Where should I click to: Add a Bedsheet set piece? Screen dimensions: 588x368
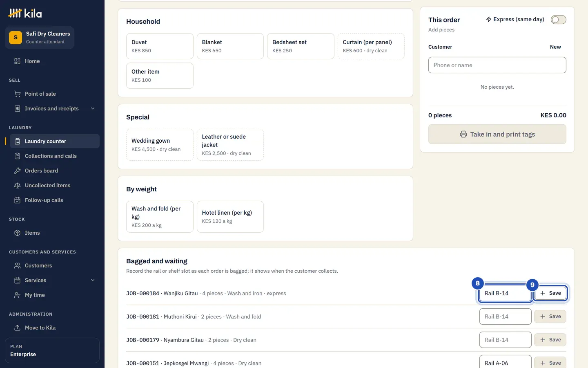tap(301, 46)
